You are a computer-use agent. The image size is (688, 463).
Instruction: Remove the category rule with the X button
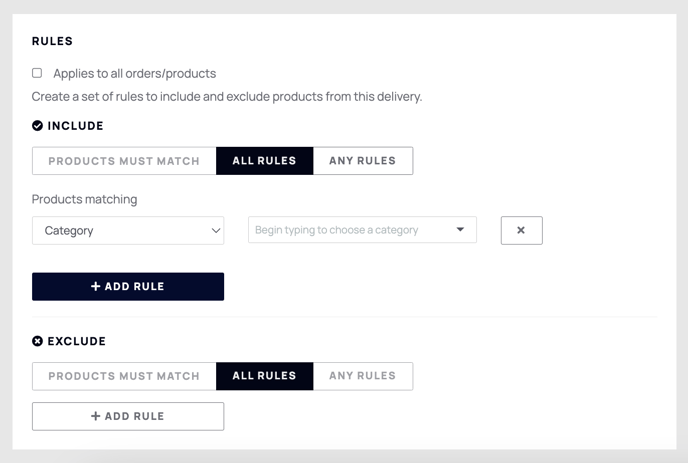coord(521,230)
